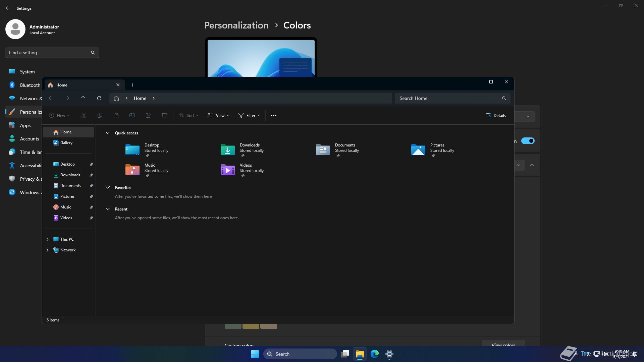
Task: Toggle the blue switch in Settings
Action: click(528, 141)
